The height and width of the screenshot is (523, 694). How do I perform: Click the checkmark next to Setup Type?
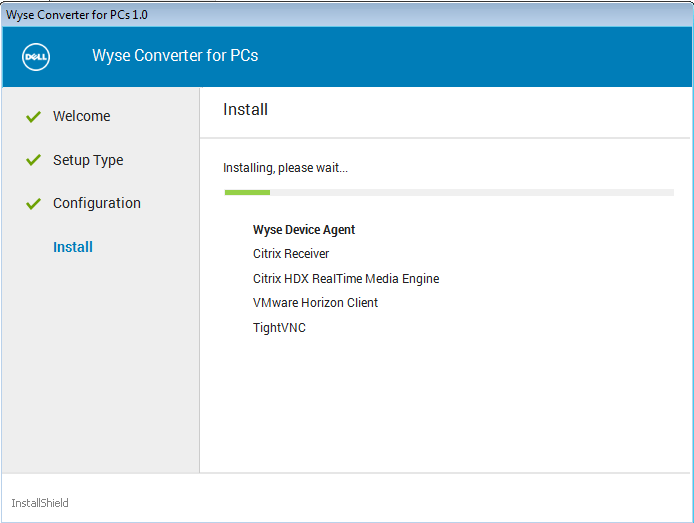click(33, 160)
